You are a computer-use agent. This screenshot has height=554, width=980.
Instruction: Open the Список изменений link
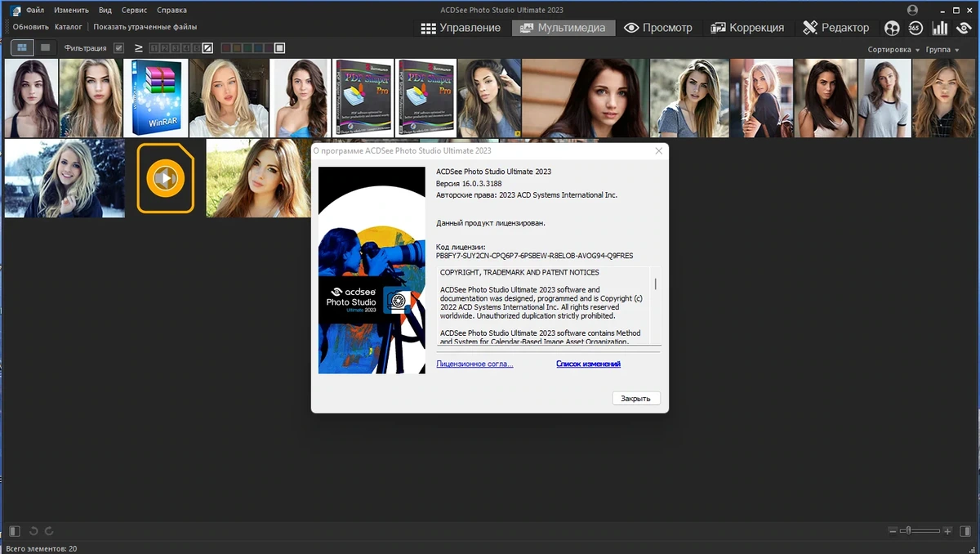tap(588, 364)
